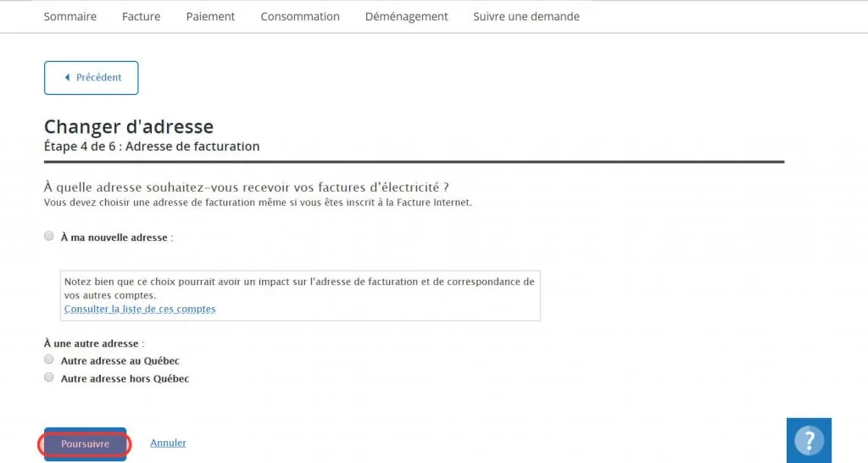The width and height of the screenshot is (868, 463).
Task: Click the 'Changer d'adresse' page heading
Action: coord(129,127)
